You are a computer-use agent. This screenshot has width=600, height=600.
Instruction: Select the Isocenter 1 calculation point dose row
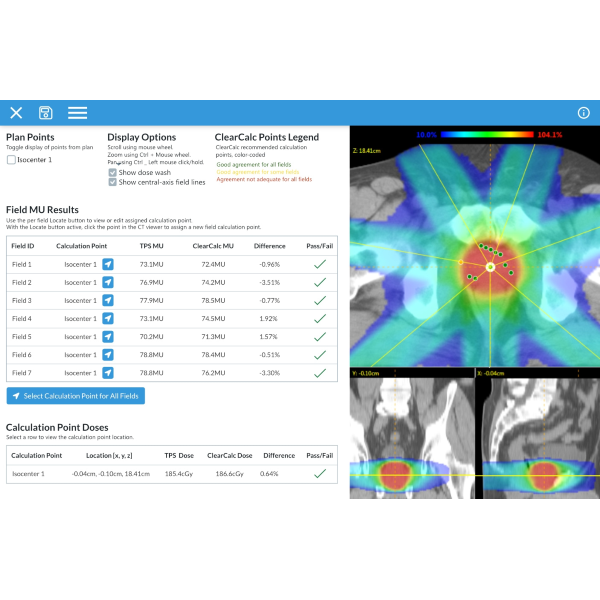(170, 473)
